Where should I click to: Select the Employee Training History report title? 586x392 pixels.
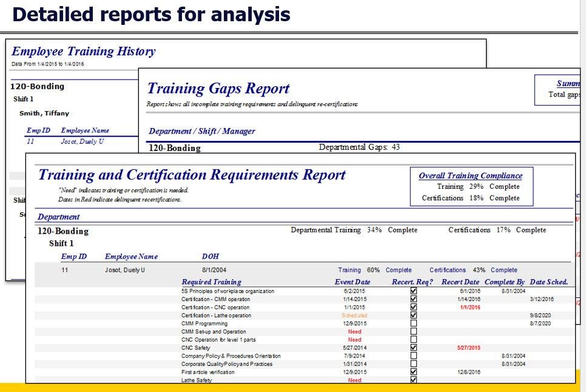tap(84, 51)
